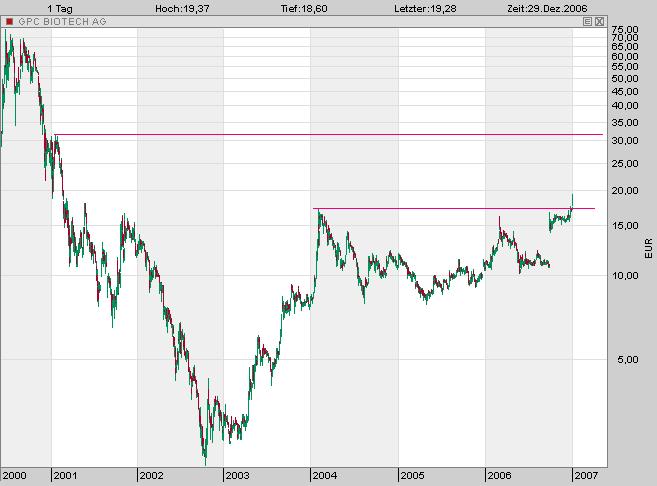Click the red legend square beside GPC BIOTECH AG
Screen dimensions: 657x486
pos(10,21)
